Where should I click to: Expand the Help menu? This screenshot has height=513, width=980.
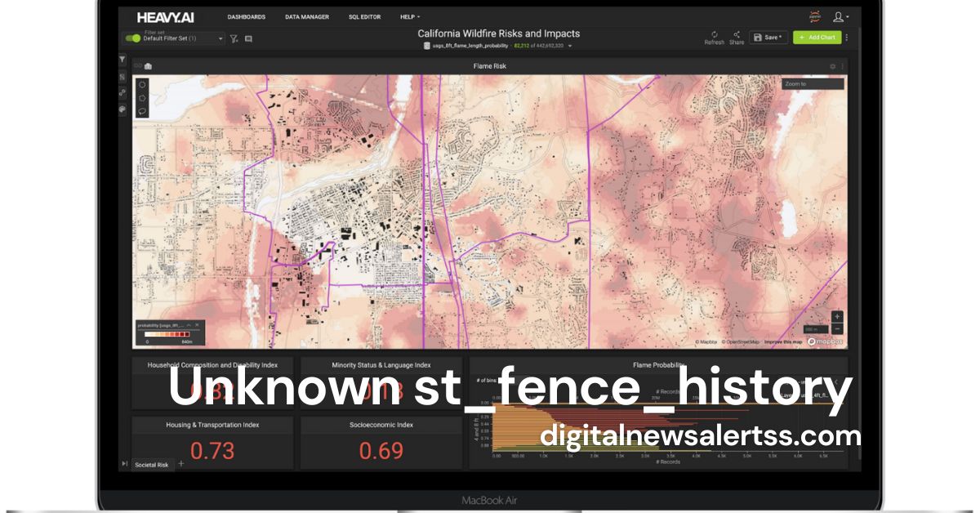[410, 16]
